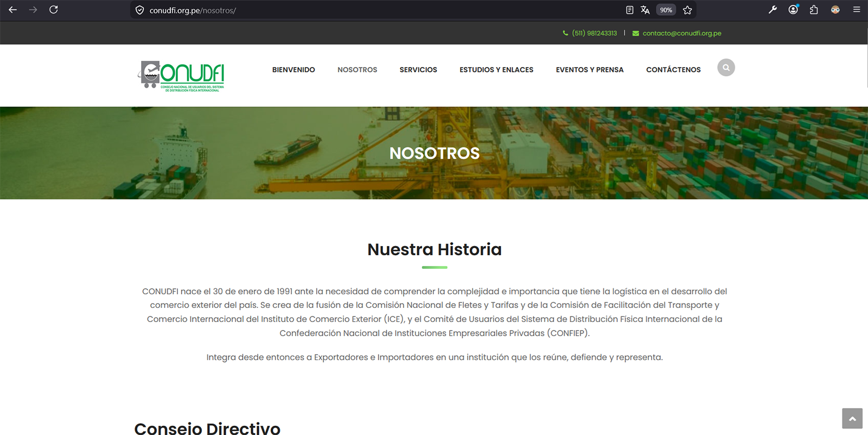Select the NOSOTROS menu item

(x=357, y=70)
